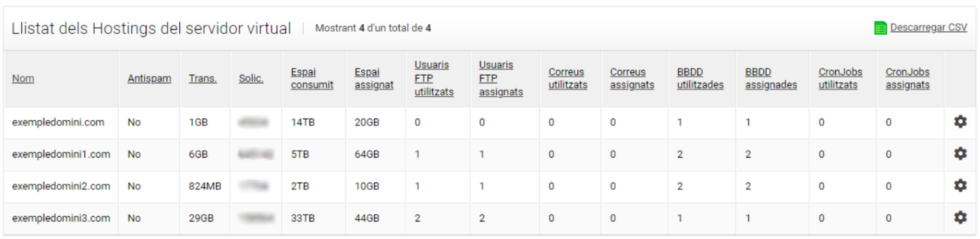980x239 pixels.
Task: Sort the table by Nom column
Action: [x=23, y=78]
